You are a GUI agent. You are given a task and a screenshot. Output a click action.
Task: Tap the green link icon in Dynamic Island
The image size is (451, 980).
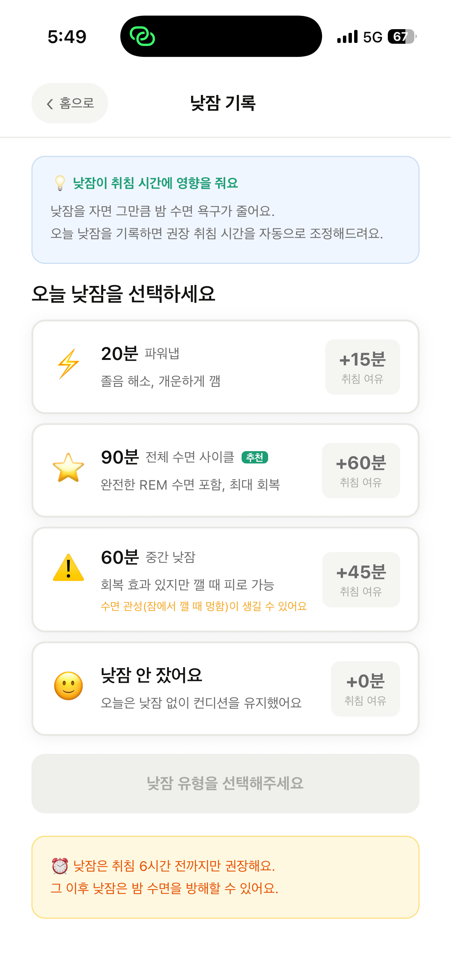point(142,37)
